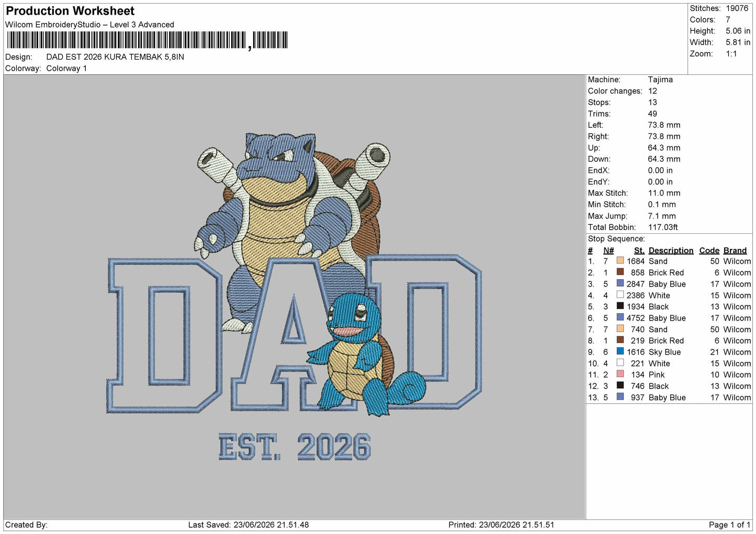Click the Max Stitch value 11.0 mm
The height and width of the screenshot is (534, 756).
[664, 193]
